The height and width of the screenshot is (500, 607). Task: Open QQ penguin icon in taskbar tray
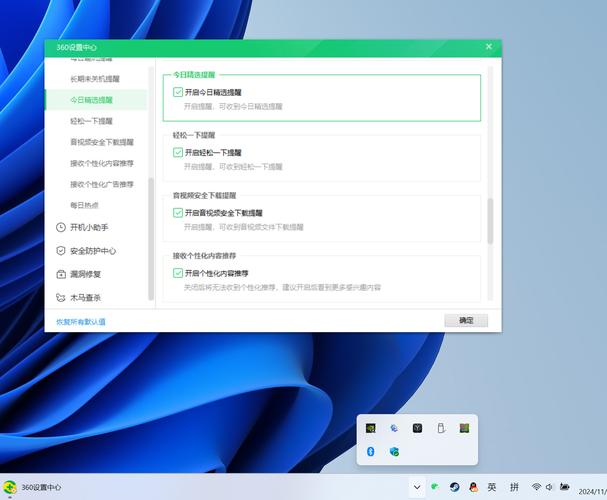pyautogui.click(x=472, y=487)
